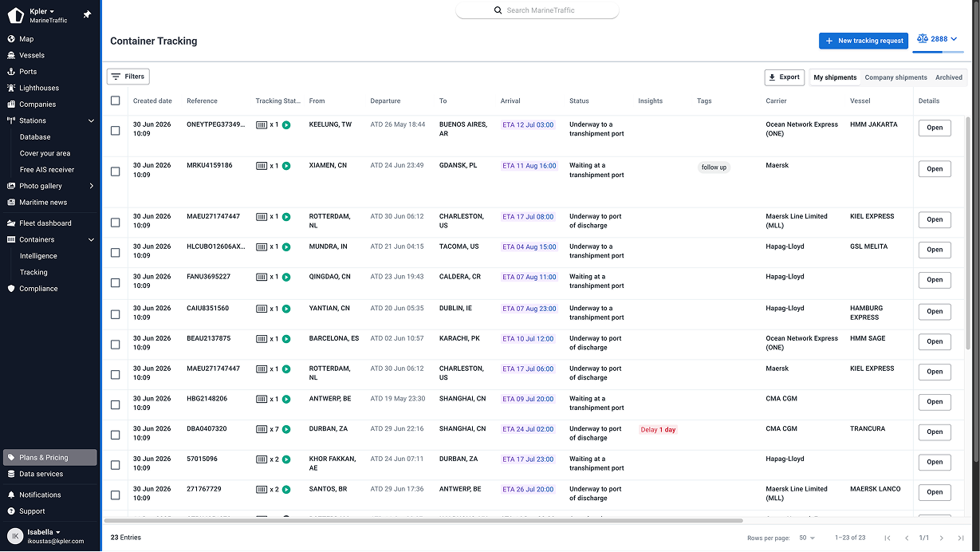Viewport: 980px width, 552px height.
Task: Open the 2888 credits dropdown
Action: (x=937, y=39)
